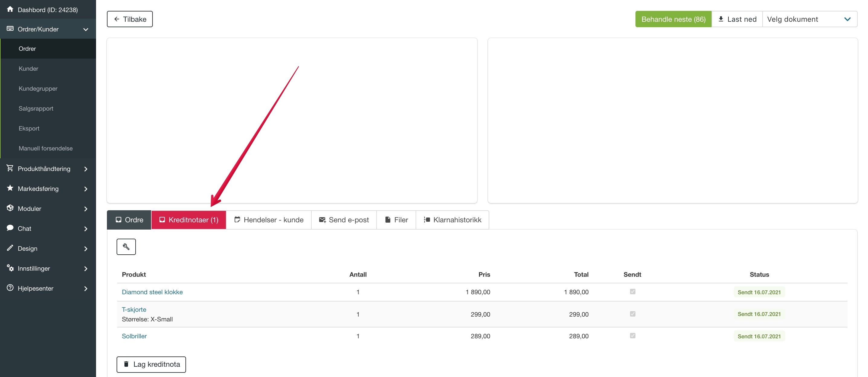Click the Produkthåndtering cart icon
This screenshot has width=868, height=377.
point(10,168)
